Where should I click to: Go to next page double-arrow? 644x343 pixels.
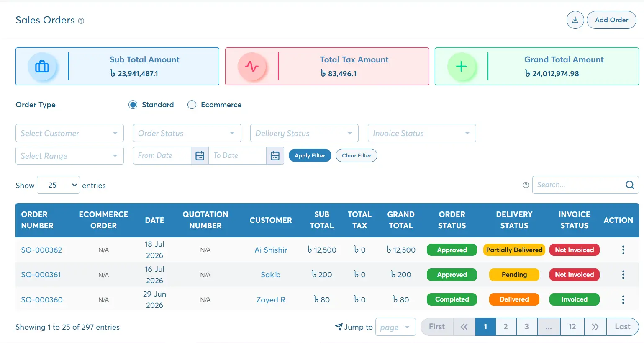(x=595, y=327)
